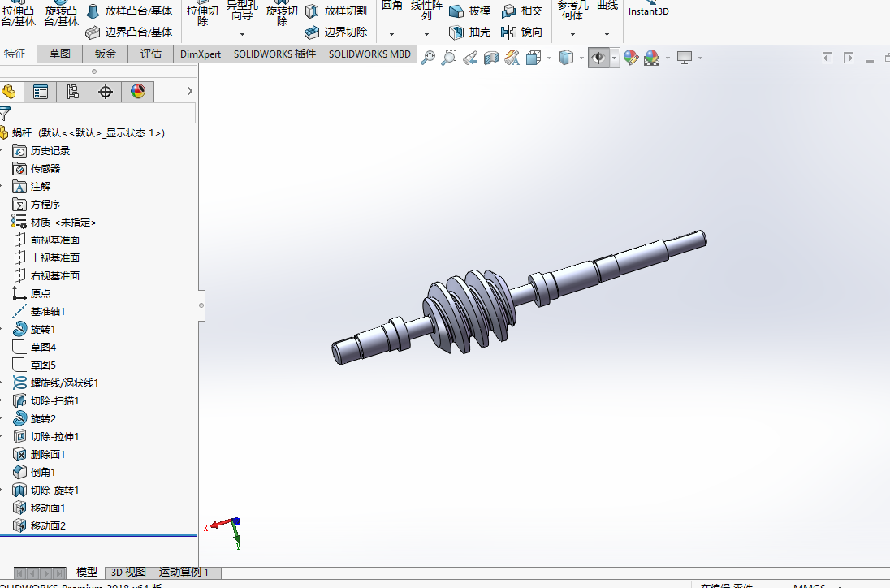Select 切除-扫描1 in the feature tree

tap(46, 400)
